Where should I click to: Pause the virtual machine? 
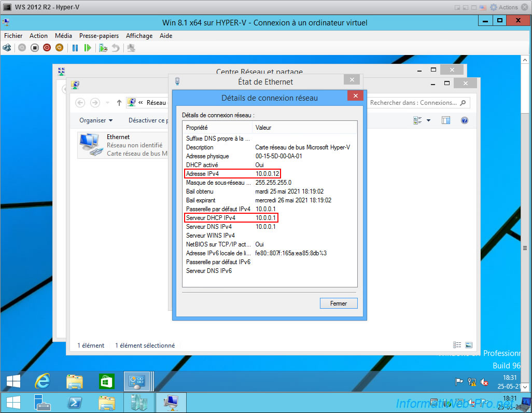[x=75, y=48]
